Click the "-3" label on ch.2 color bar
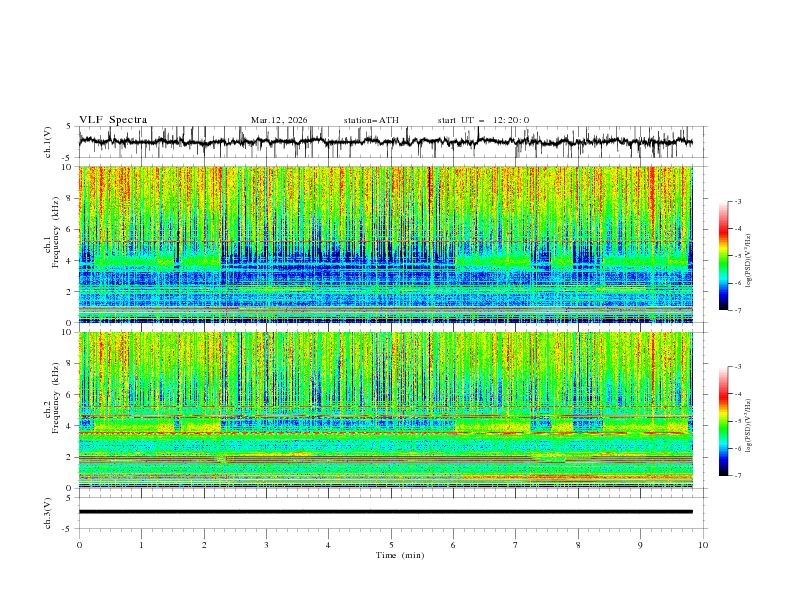792x612 pixels. pyautogui.click(x=737, y=367)
